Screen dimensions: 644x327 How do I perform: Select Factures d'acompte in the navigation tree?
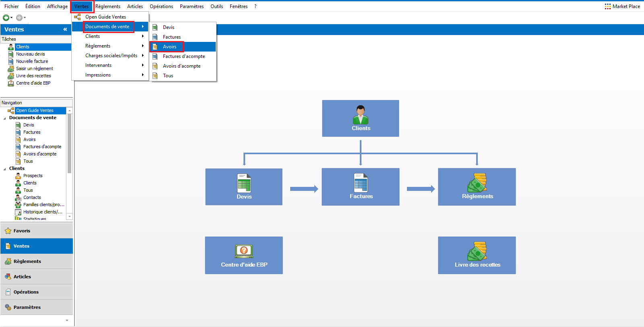tap(42, 147)
